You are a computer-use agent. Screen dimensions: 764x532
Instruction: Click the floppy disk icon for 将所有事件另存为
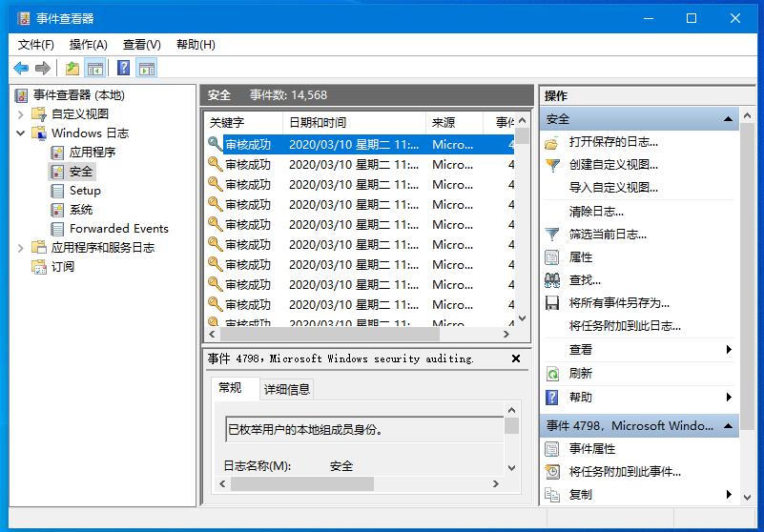tap(552, 303)
